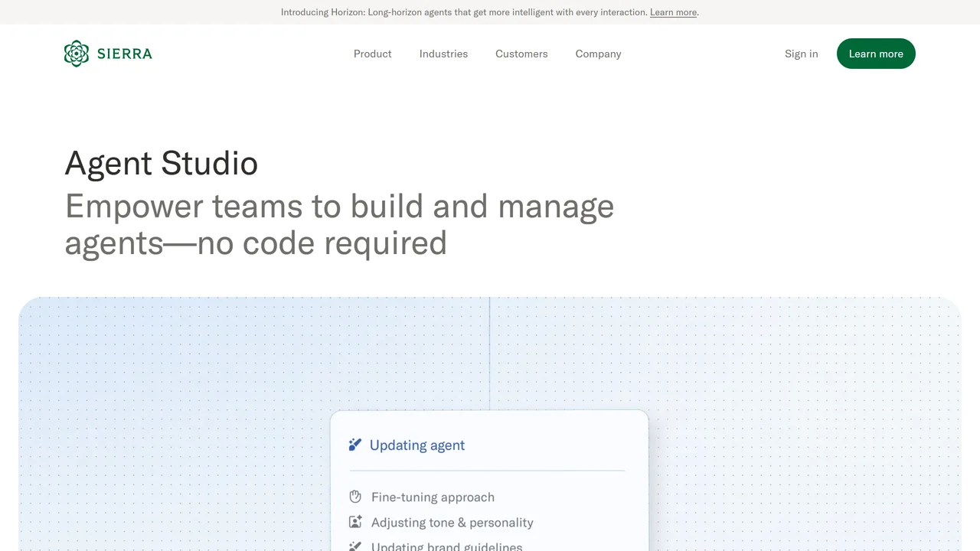The height and width of the screenshot is (551, 980).
Task: Click the Updating brand guidelines icon
Action: [355, 546]
